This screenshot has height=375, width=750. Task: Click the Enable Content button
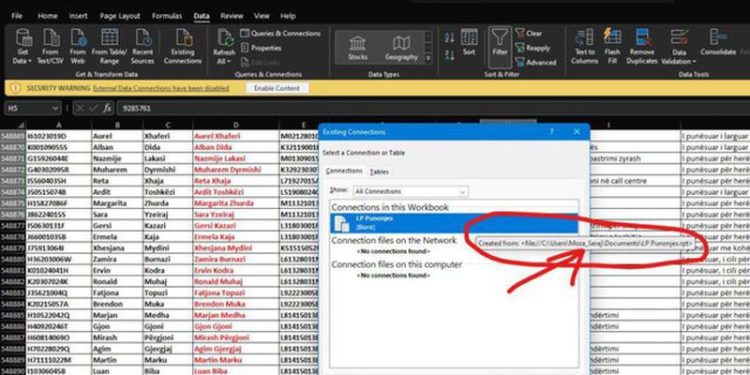click(x=277, y=88)
